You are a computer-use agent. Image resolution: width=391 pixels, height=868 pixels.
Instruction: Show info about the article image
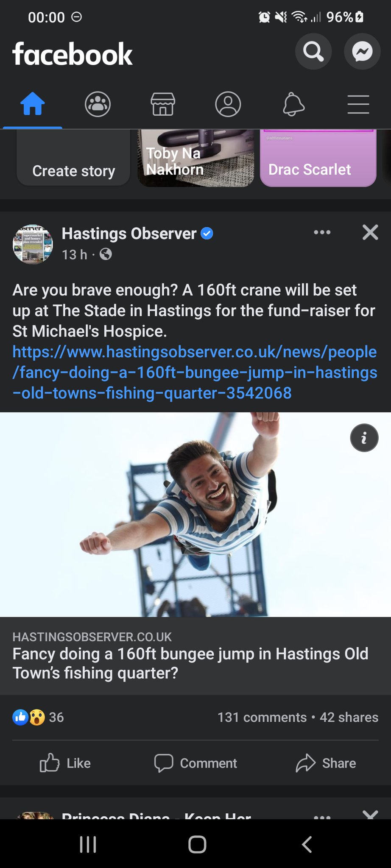(364, 438)
